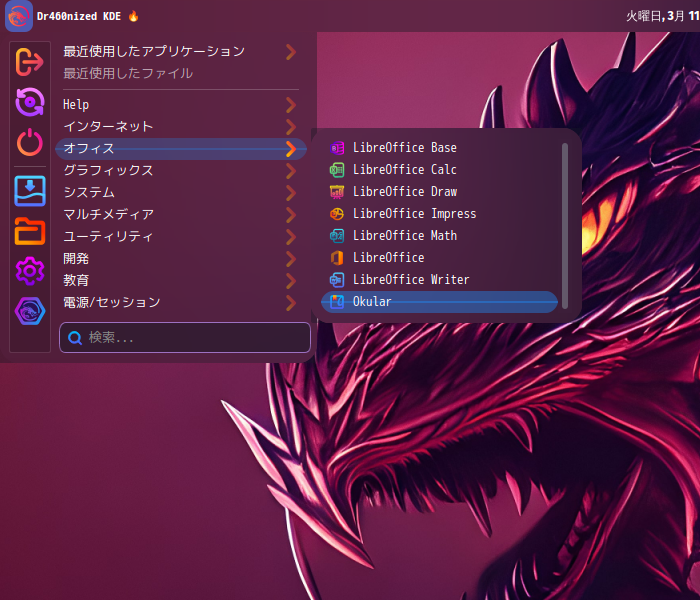
Task: Open the dragon application launcher icon
Action: click(19, 16)
